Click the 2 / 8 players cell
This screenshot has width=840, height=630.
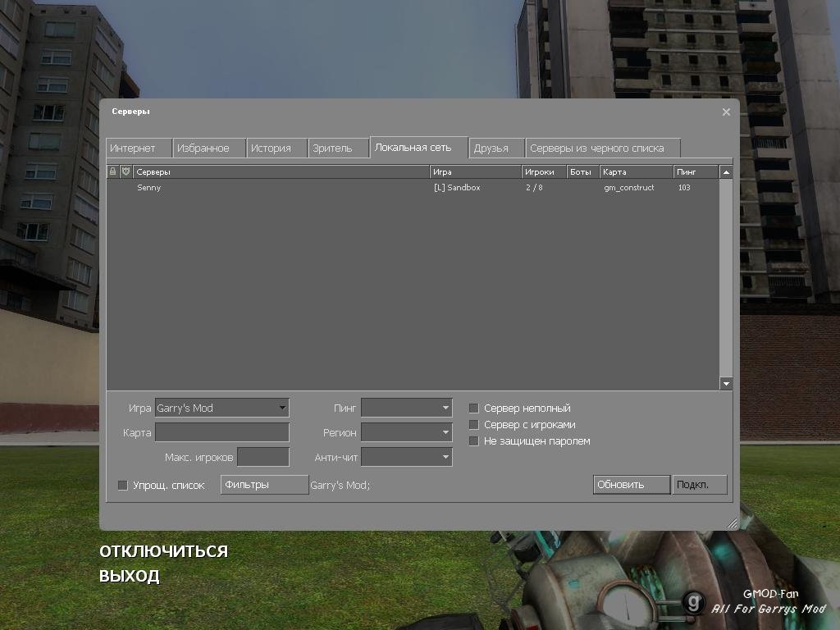coord(534,188)
